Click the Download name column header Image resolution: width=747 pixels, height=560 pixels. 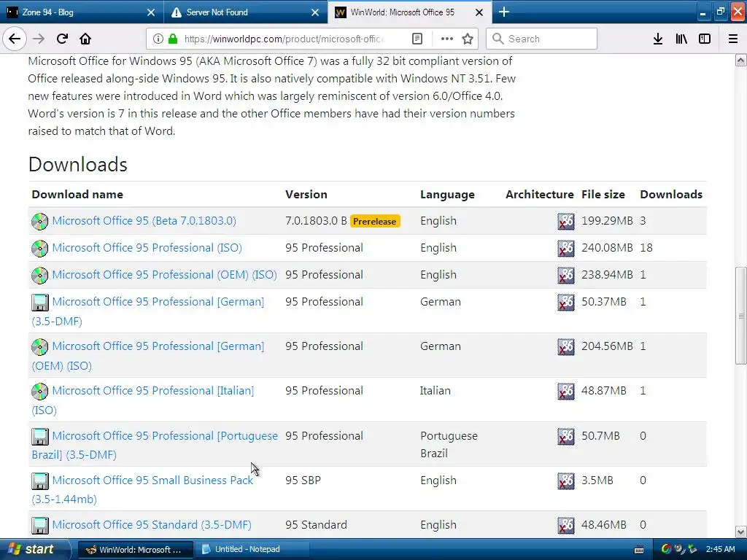tap(77, 194)
